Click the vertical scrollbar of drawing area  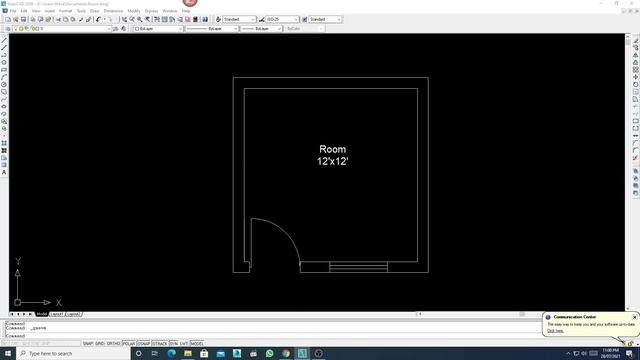click(628, 173)
